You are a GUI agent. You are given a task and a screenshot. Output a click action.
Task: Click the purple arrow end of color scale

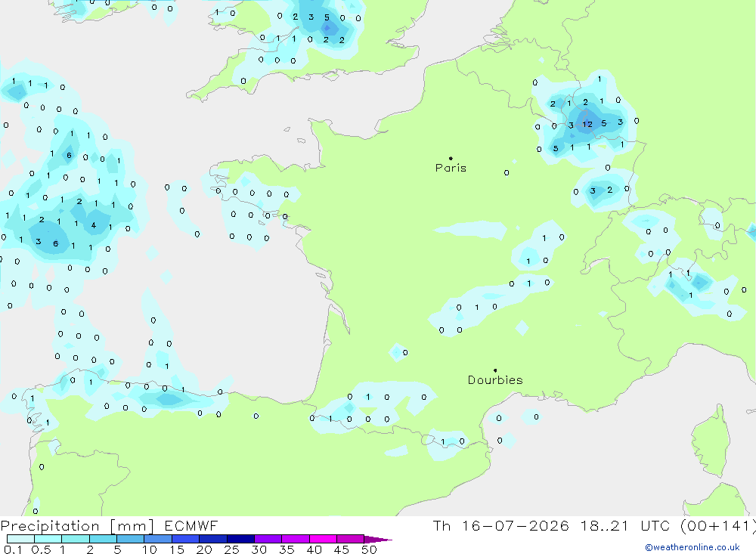click(x=378, y=539)
